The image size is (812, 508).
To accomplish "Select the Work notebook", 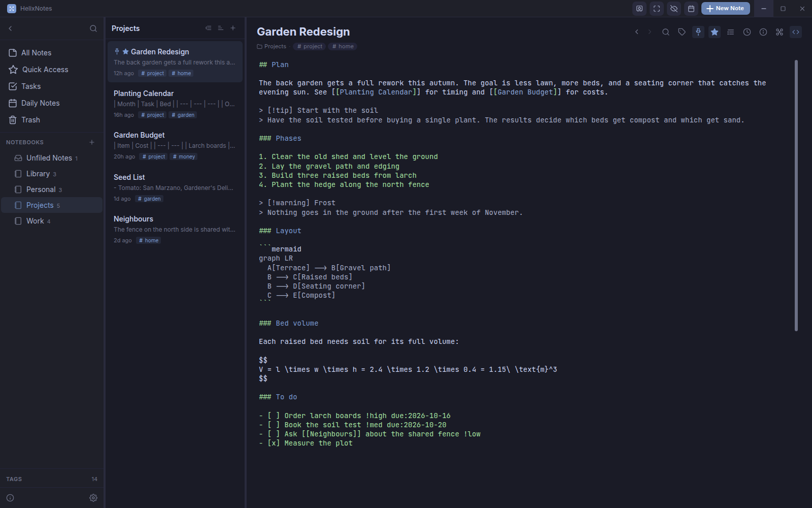I will click(51, 221).
